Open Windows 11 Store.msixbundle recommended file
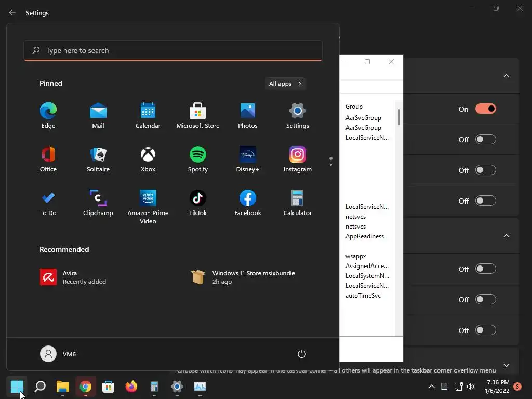Image resolution: width=532 pixels, height=399 pixels. tap(243, 277)
